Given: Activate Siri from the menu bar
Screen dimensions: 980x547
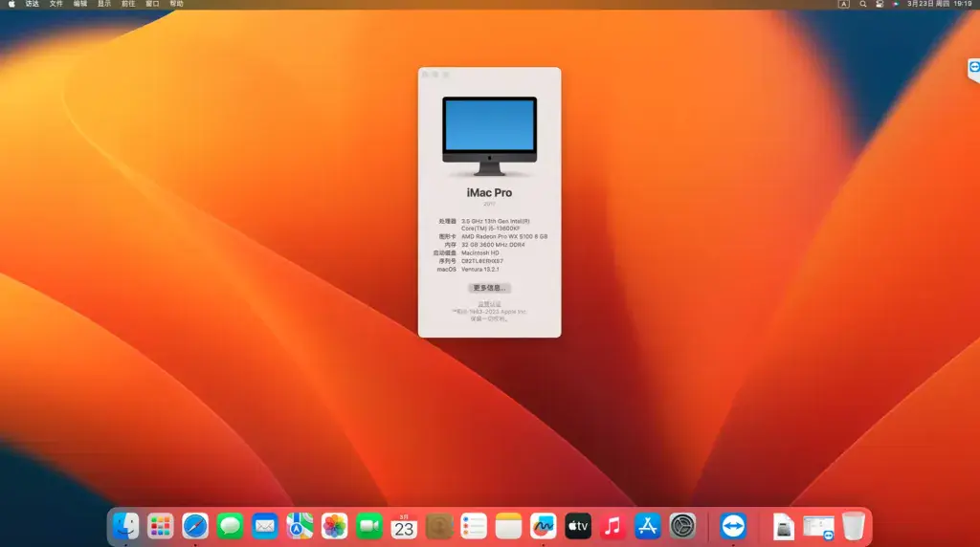Looking at the screenshot, I should (x=896, y=4).
